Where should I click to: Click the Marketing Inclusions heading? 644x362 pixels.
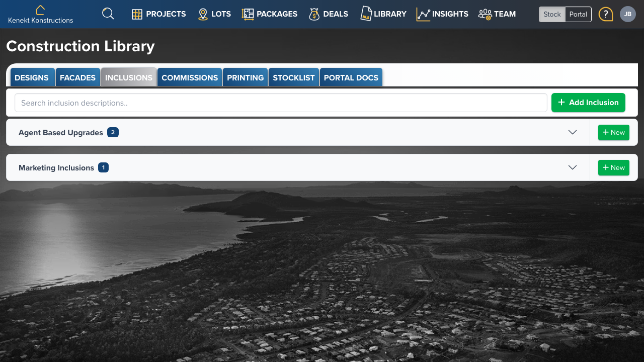(x=56, y=168)
